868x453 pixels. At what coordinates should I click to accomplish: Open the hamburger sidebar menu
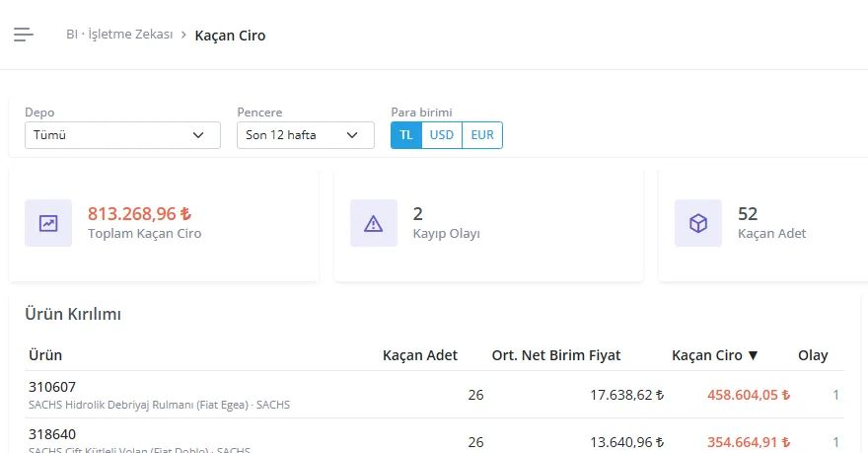24,35
